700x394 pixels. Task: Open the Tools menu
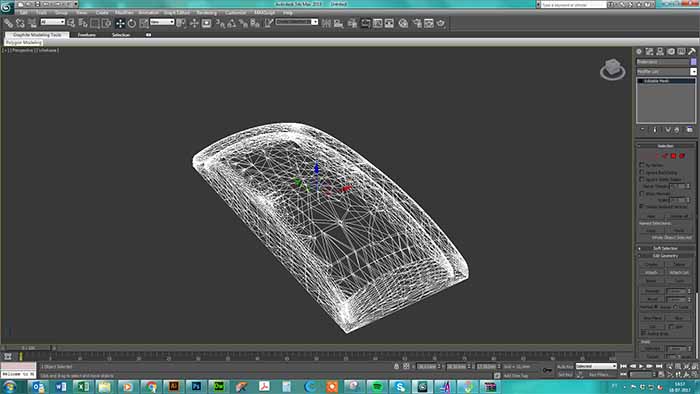pyautogui.click(x=41, y=12)
